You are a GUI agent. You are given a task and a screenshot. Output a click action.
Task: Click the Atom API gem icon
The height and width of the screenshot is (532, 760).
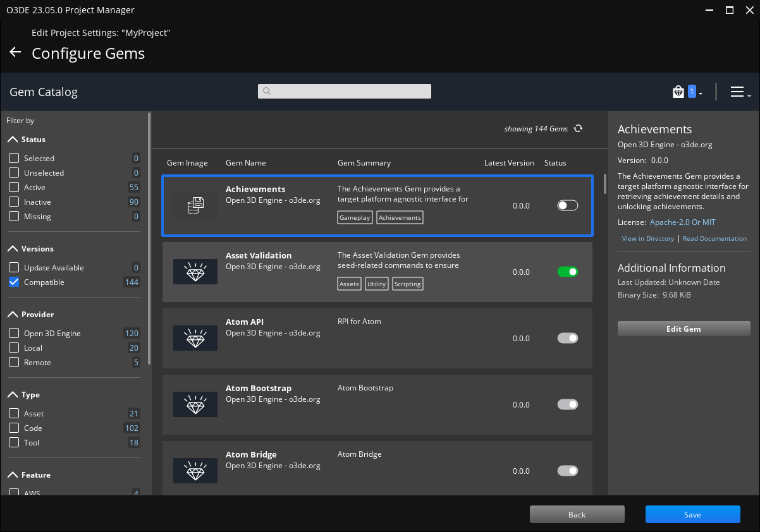coord(195,338)
